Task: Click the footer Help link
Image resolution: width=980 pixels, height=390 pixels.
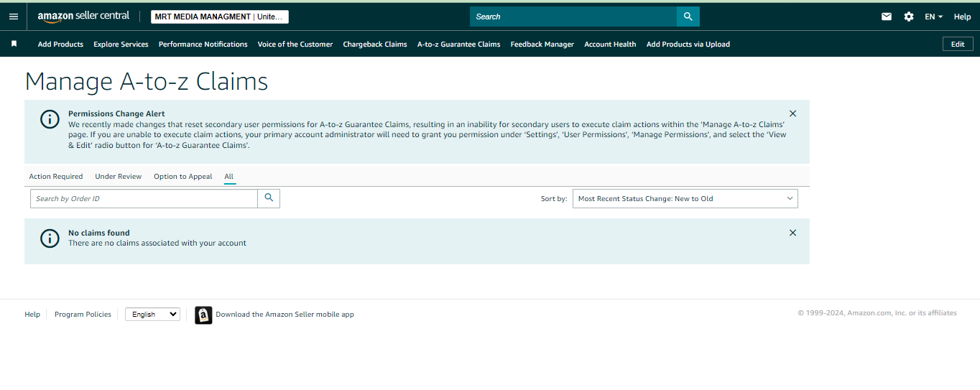Action: click(x=32, y=314)
